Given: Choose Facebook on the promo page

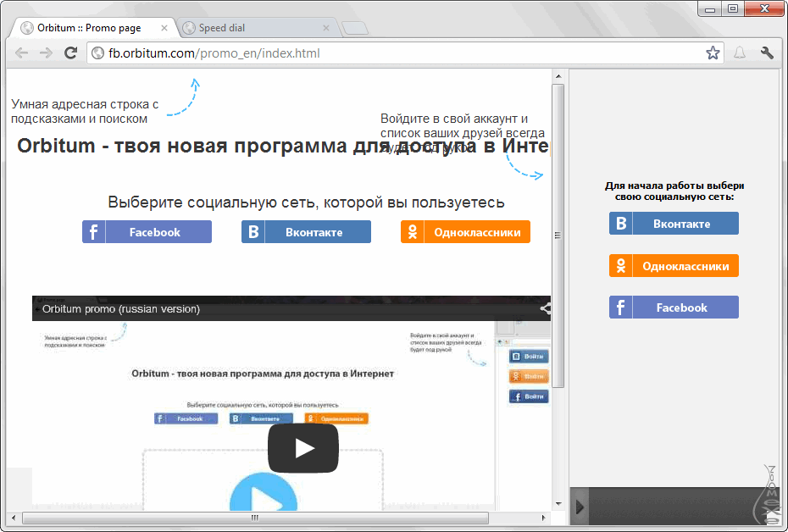Looking at the screenshot, I should click(147, 232).
